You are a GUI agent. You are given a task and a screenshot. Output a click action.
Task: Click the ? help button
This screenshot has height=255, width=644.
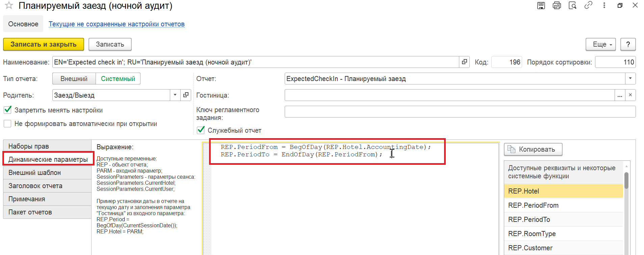628,44
